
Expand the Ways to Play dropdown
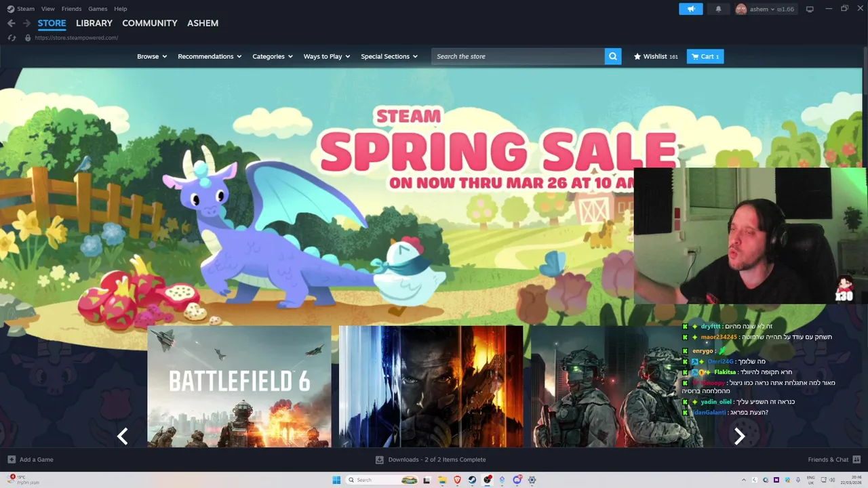point(327,56)
